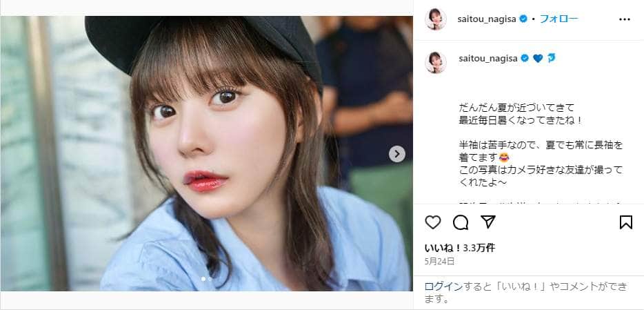Select the second carousel dot indicator
644x310 pixels.
coord(210,279)
